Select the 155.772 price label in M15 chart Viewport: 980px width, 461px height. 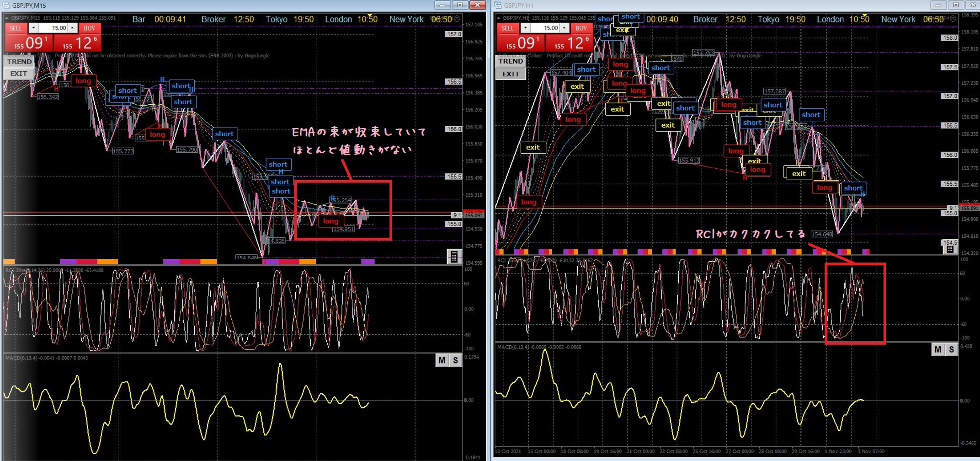click(123, 151)
